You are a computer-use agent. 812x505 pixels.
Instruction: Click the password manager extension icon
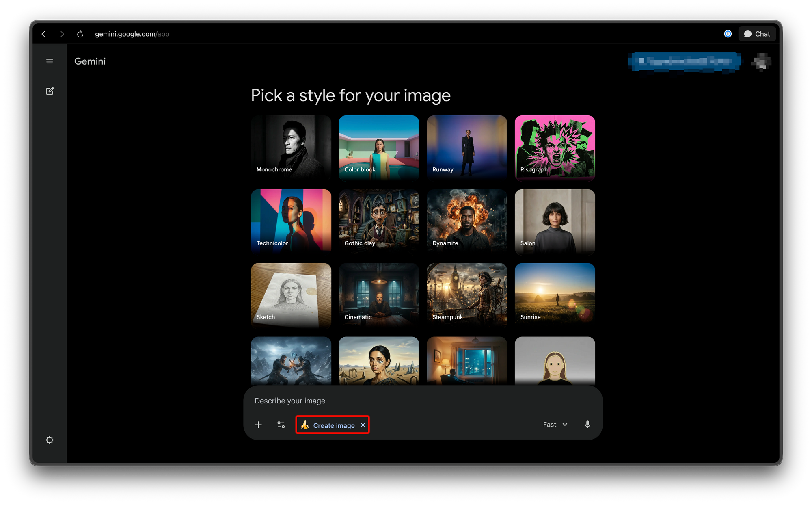(x=728, y=34)
